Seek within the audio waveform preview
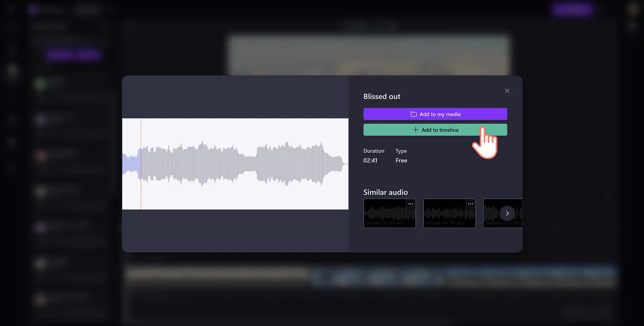This screenshot has height=326, width=644. coord(235,164)
